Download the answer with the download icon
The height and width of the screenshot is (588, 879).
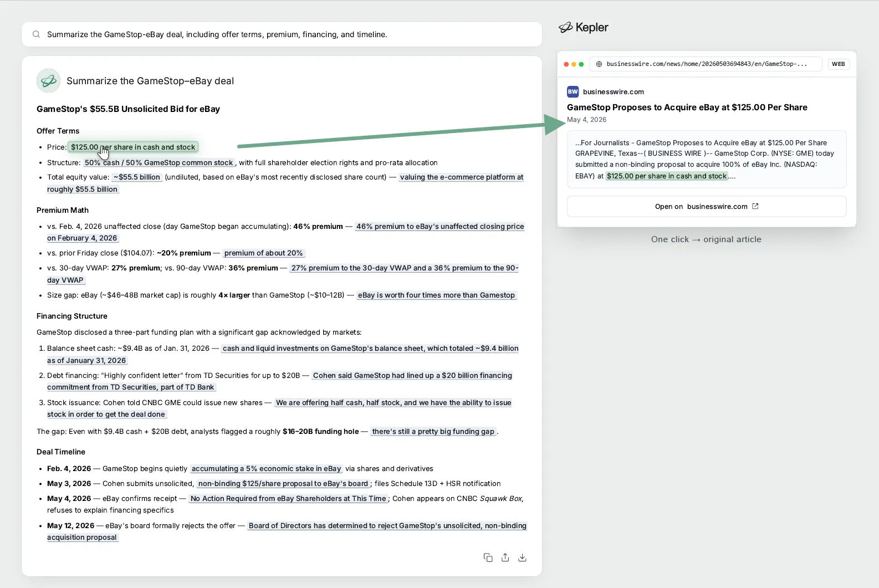[522, 558]
